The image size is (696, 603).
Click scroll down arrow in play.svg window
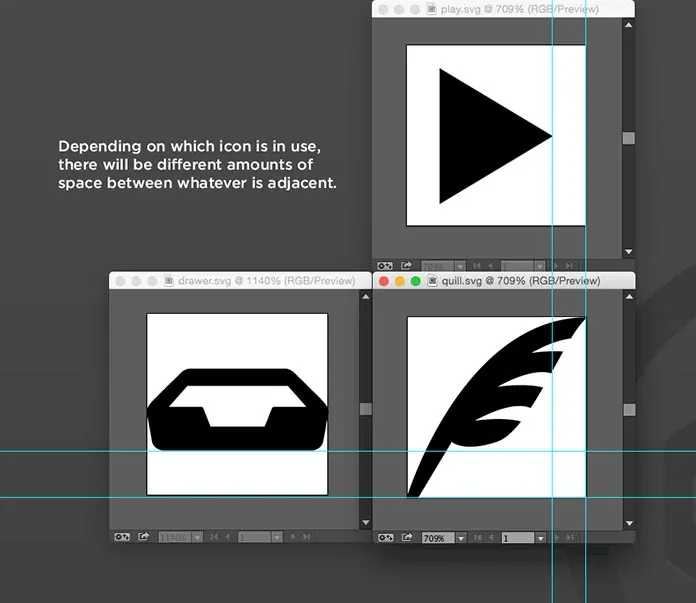629,251
